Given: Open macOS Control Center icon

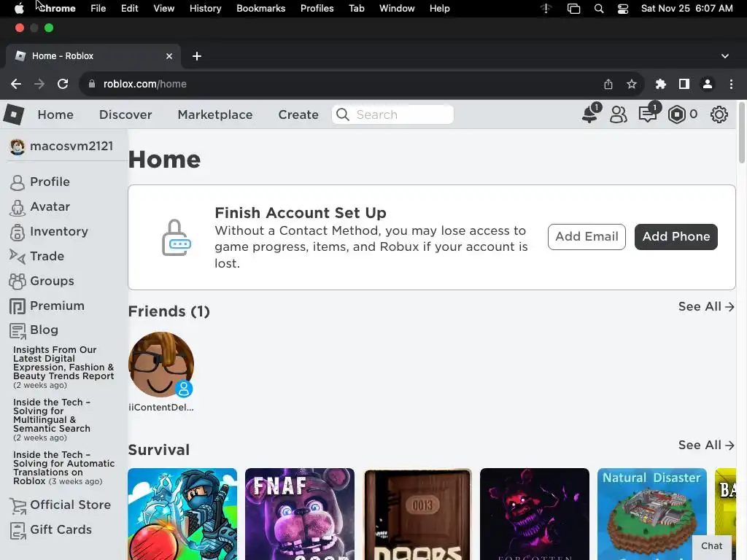Looking at the screenshot, I should pyautogui.click(x=623, y=9).
